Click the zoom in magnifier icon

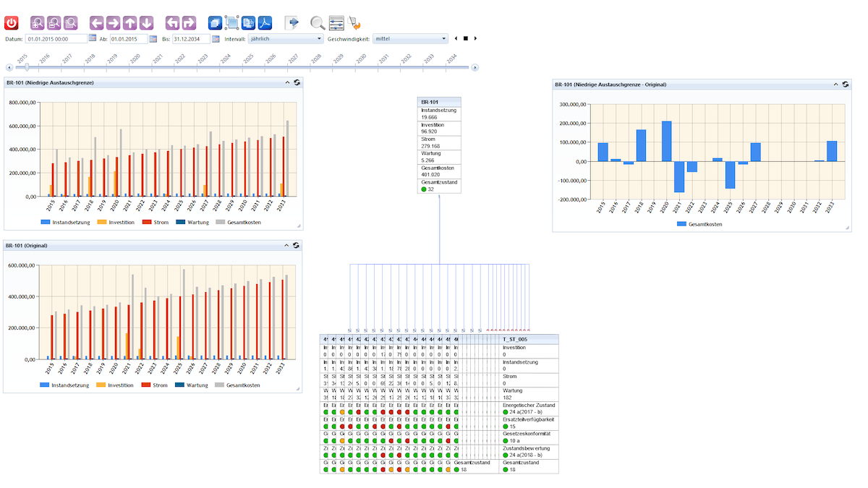pos(37,22)
